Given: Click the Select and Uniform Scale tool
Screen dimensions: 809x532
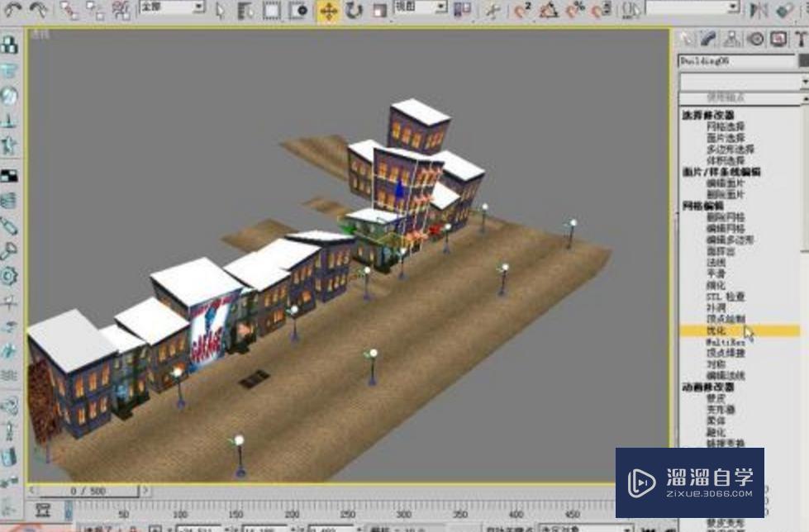Looking at the screenshot, I should coord(380,8).
